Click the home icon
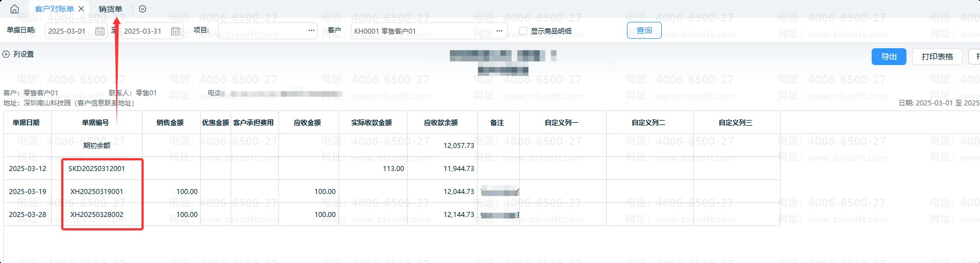980x263 pixels. click(x=15, y=9)
